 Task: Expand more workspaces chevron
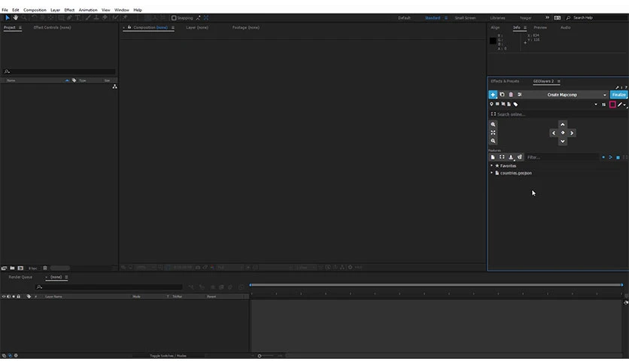(547, 17)
